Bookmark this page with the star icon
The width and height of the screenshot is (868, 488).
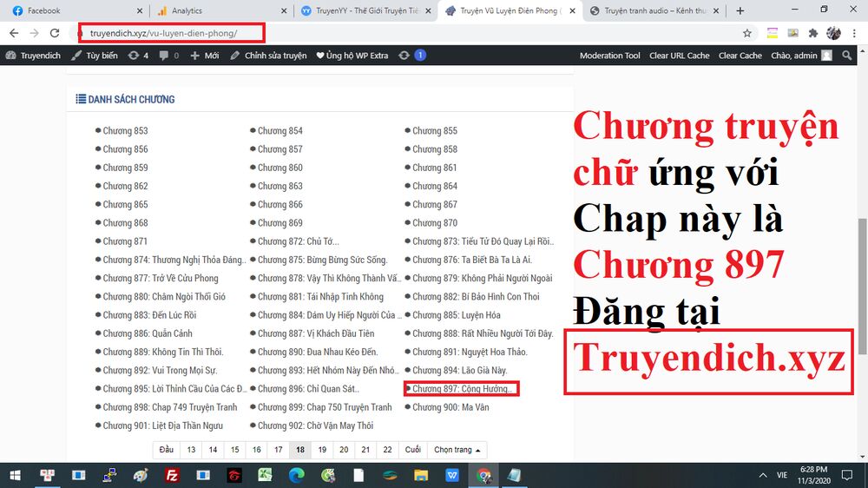coord(747,33)
